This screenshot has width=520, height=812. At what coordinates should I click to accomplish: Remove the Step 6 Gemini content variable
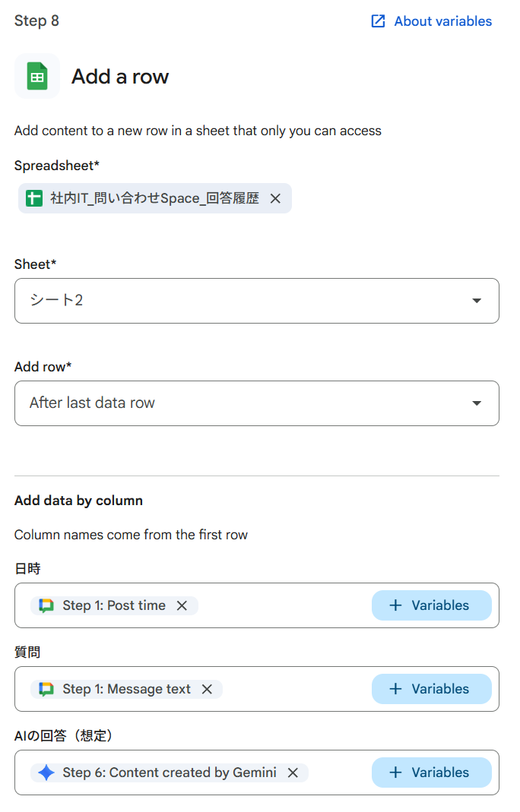click(293, 773)
